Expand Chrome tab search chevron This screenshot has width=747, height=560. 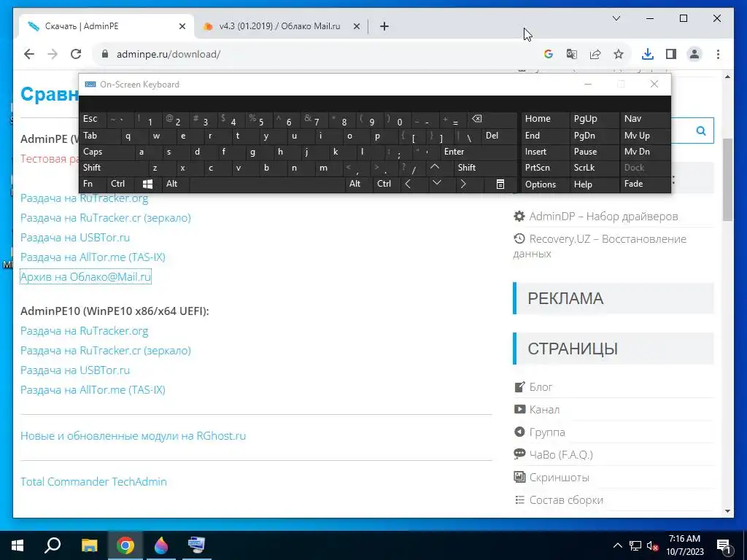(616, 18)
